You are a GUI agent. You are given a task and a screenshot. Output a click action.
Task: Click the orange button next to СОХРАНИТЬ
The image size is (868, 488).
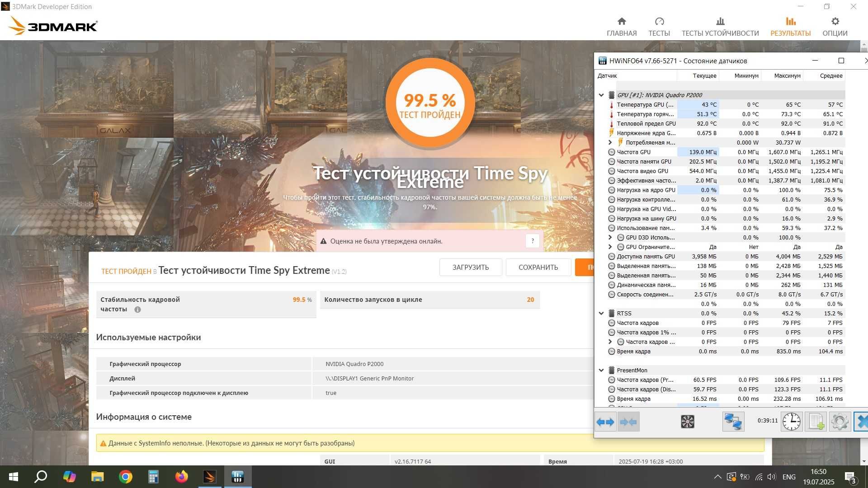pos(585,267)
